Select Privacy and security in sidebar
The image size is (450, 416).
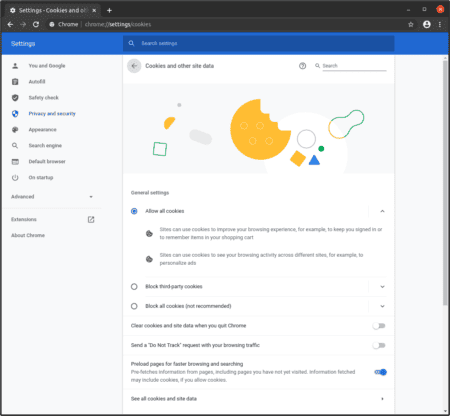click(52, 114)
